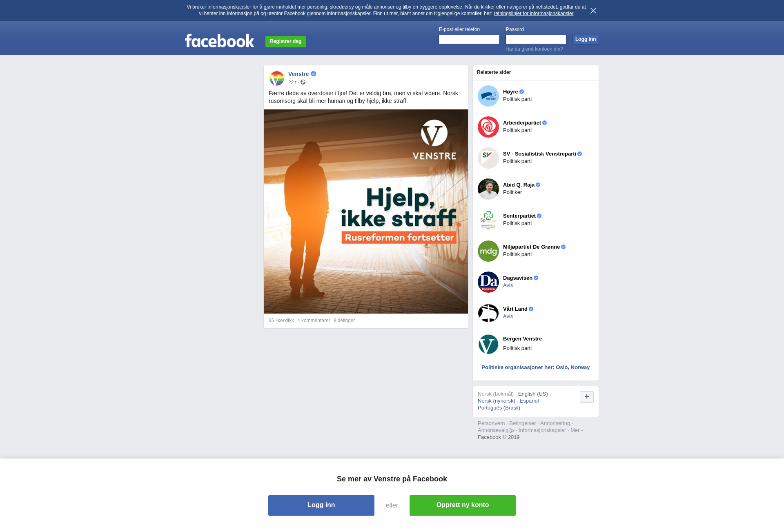Click the Annonsevalg AdChoices icon
Screen dimensions: 784x532
coord(512,431)
